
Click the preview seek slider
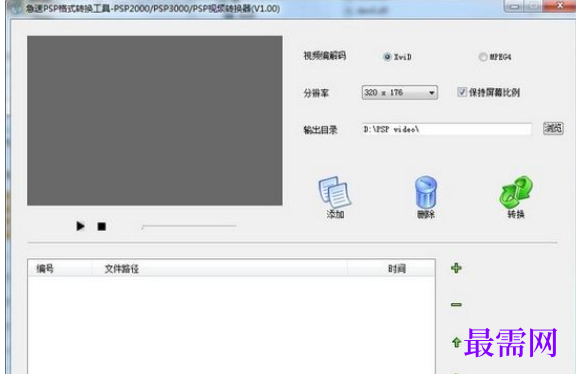click(x=189, y=226)
